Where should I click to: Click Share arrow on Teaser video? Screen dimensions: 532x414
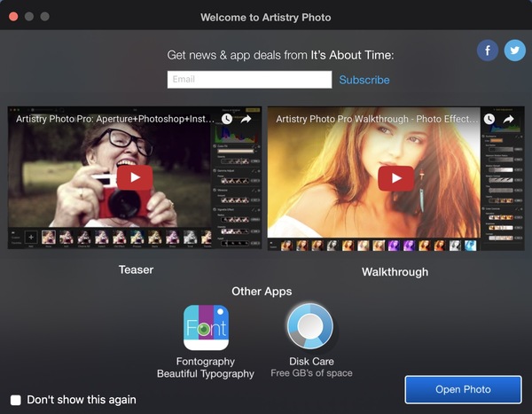[x=246, y=119]
